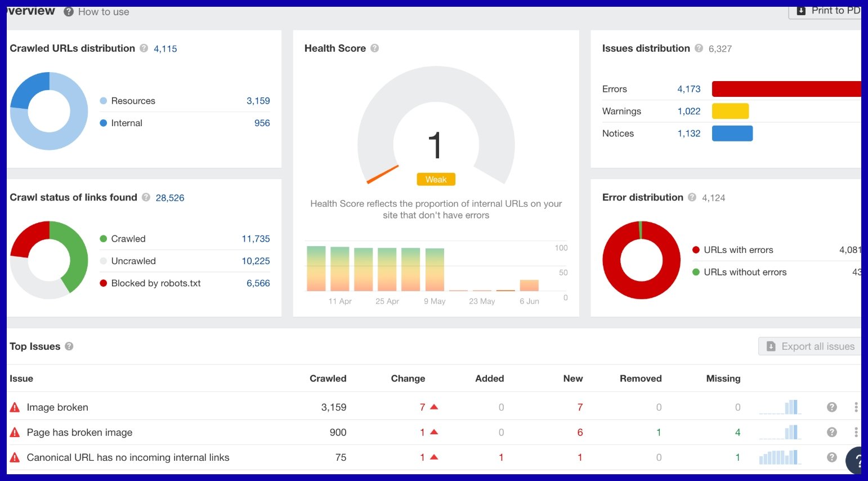868x481 pixels.
Task: Click help icon beside Issues distribution
Action: pos(699,48)
